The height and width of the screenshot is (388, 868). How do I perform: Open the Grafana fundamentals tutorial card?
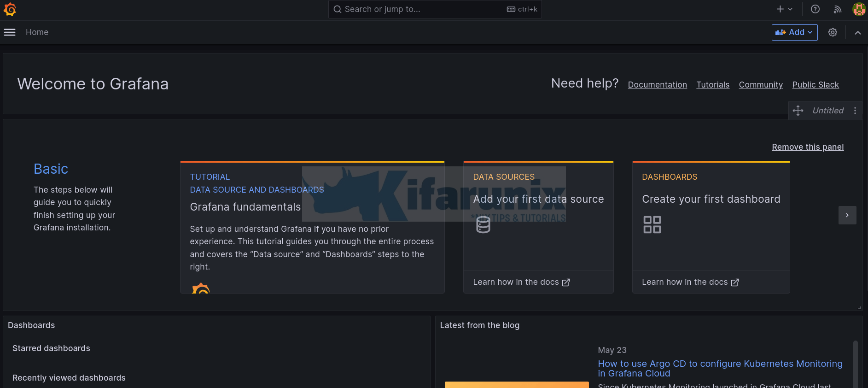(x=312, y=227)
